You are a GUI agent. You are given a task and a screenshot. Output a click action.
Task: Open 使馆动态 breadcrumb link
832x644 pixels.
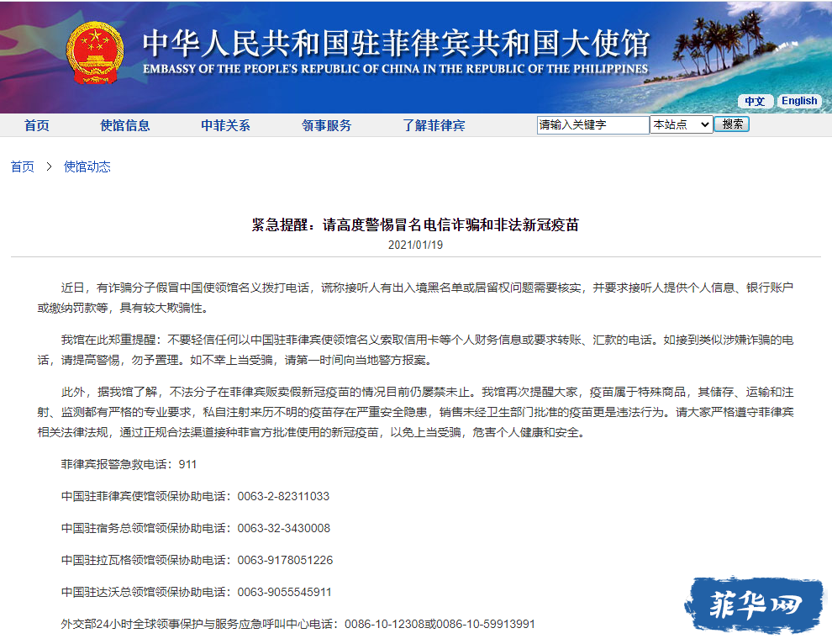click(x=87, y=166)
